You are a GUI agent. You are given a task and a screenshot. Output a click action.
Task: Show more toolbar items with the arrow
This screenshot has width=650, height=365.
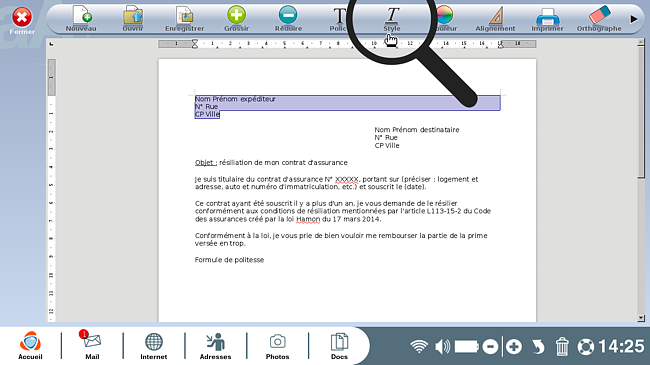pos(634,19)
